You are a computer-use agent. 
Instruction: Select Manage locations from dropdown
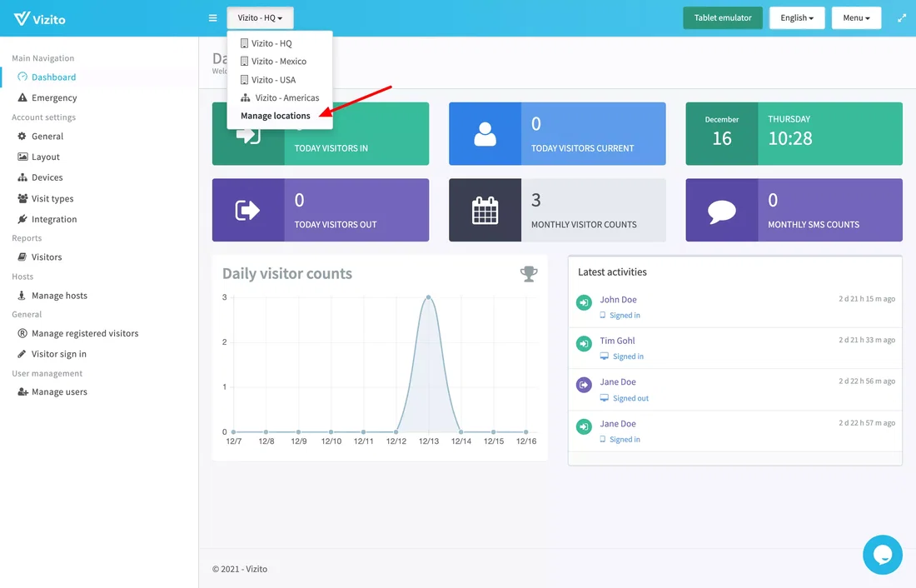point(276,116)
